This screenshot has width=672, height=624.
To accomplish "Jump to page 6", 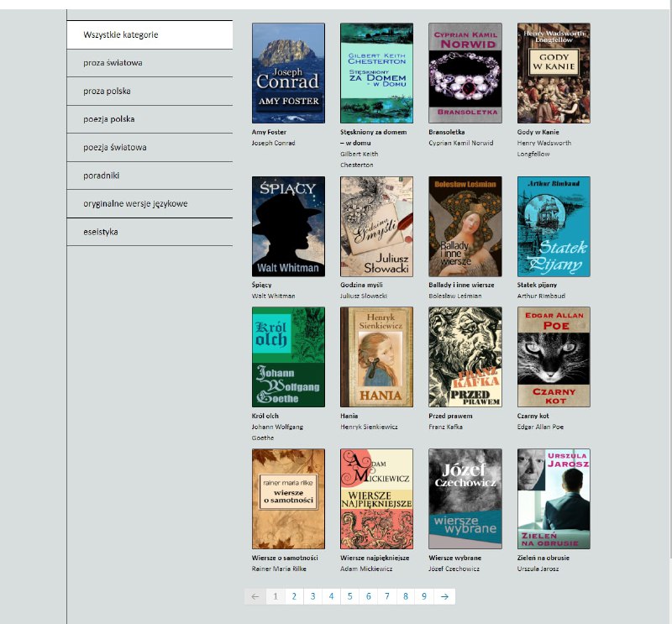I will (369, 596).
